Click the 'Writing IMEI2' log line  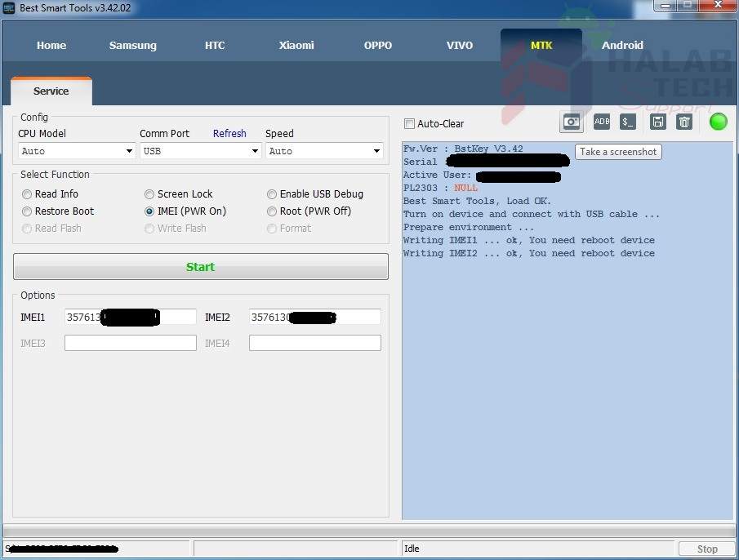pos(529,253)
